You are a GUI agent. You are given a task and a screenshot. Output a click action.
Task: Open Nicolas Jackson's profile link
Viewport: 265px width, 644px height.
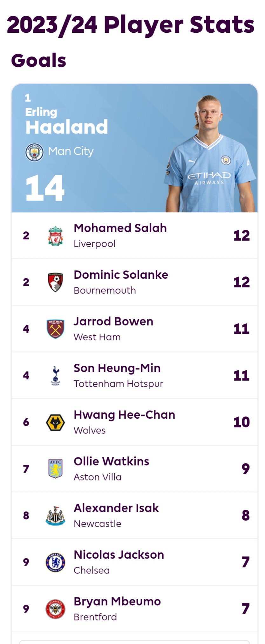[119, 554]
